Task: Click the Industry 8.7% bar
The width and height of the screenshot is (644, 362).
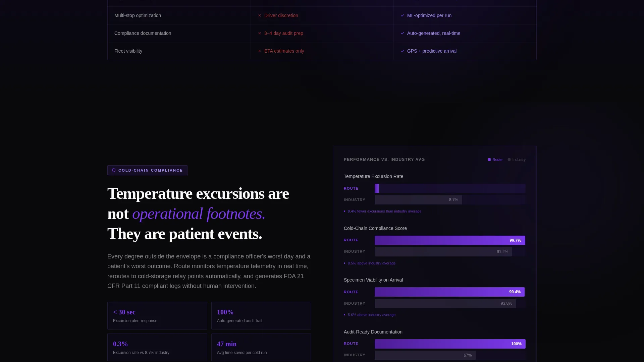Action: (418, 200)
